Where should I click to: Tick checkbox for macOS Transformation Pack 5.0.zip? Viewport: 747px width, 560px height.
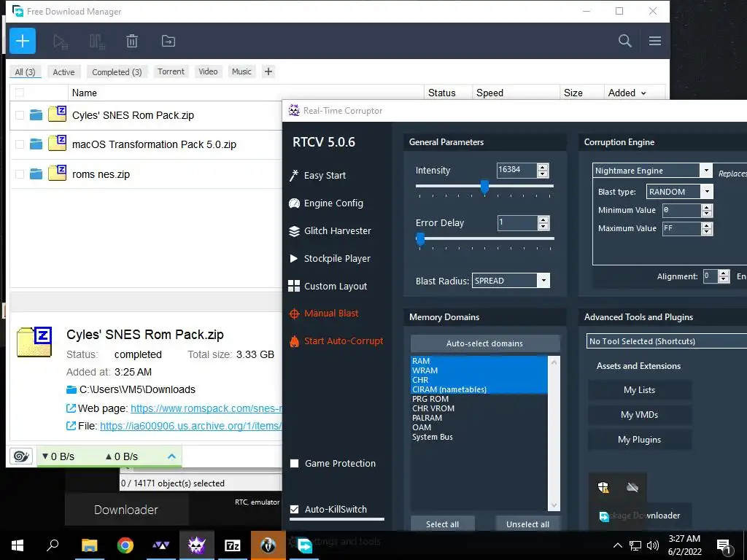(x=20, y=144)
